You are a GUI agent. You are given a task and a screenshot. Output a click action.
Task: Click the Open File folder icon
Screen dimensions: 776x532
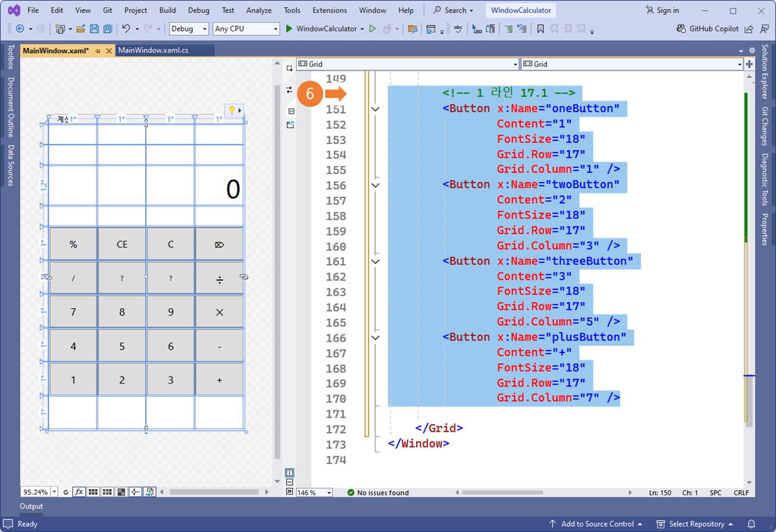pos(81,29)
